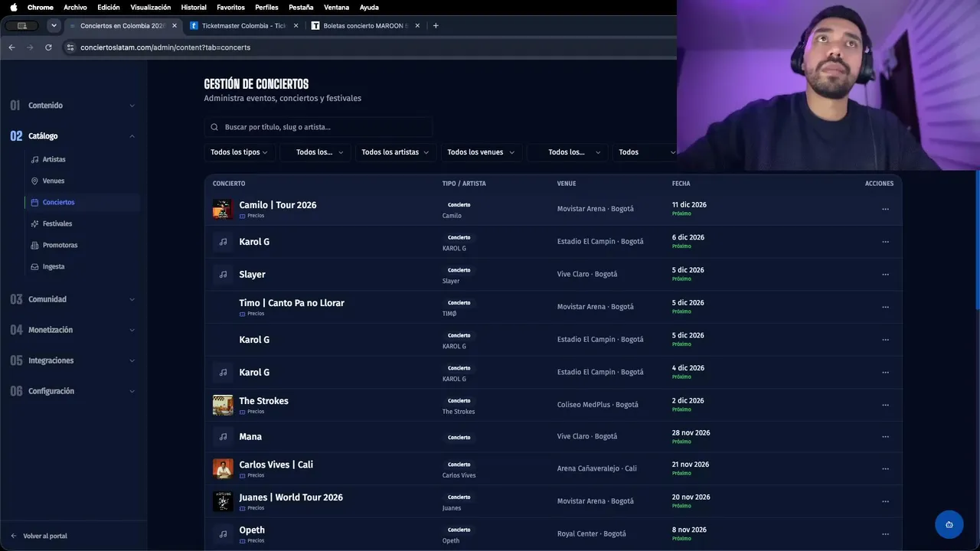
Task: Open actions menu for Karol G on 4 dic 2026
Action: point(885,373)
